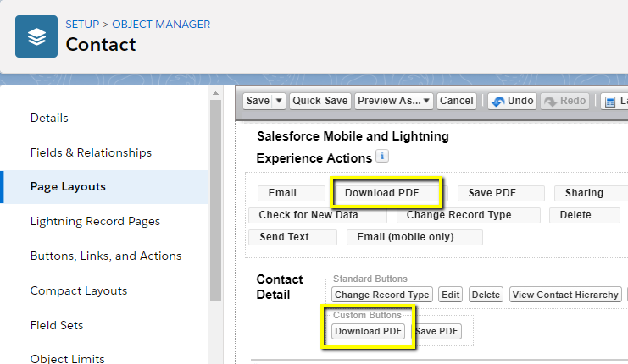Image resolution: width=628 pixels, height=364 pixels.
Task: Click Change Record Type standard button
Action: 382,295
